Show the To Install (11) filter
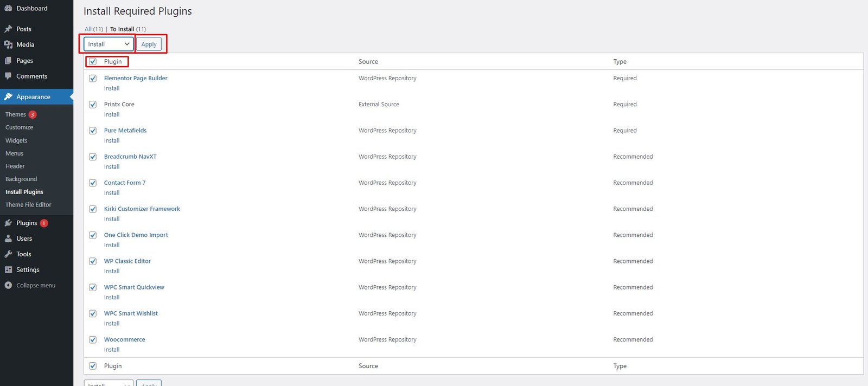The image size is (868, 386). [x=128, y=29]
